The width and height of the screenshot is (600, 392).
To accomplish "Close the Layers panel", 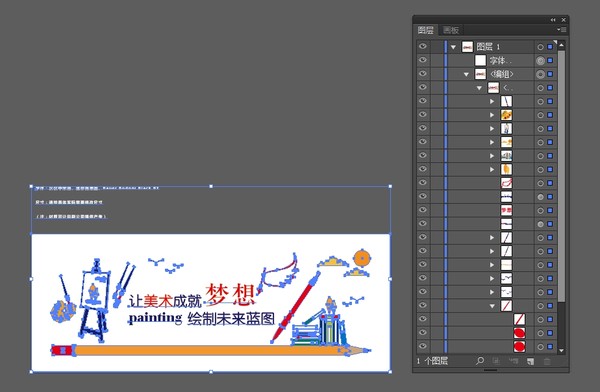I will click(x=564, y=20).
